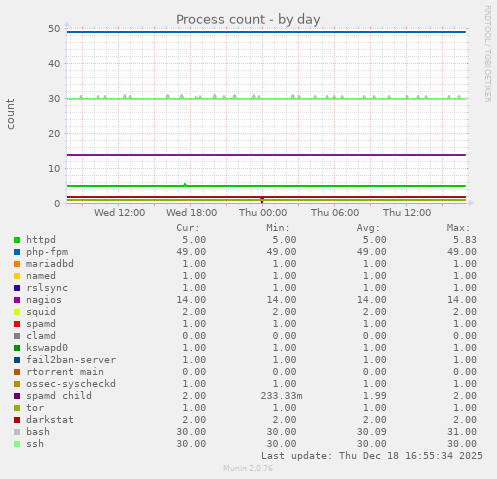Image resolution: width=497 pixels, height=479 pixels.
Task: Click the httpd green legend swatch
Action: click(17, 240)
